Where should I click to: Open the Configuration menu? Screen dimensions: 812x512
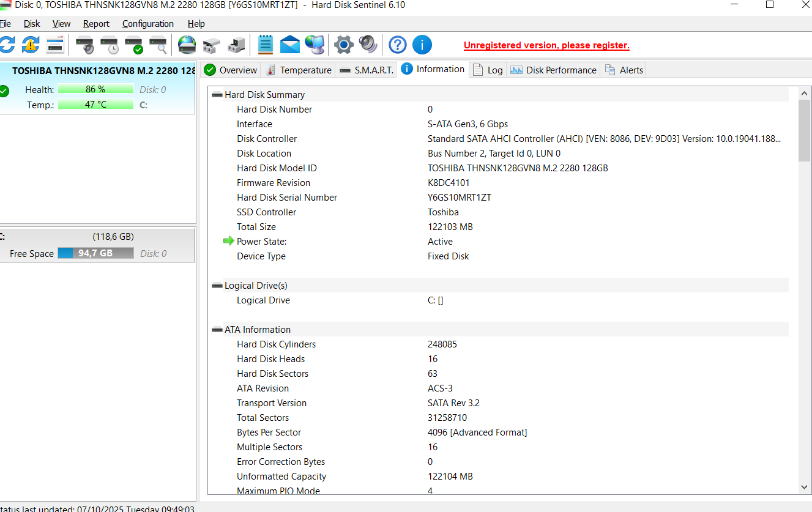147,24
